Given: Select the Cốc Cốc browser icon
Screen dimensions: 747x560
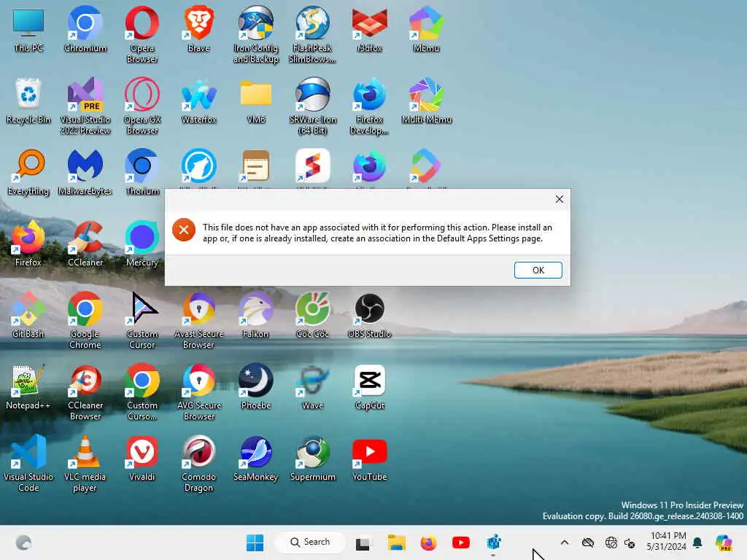Looking at the screenshot, I should coord(312,315).
